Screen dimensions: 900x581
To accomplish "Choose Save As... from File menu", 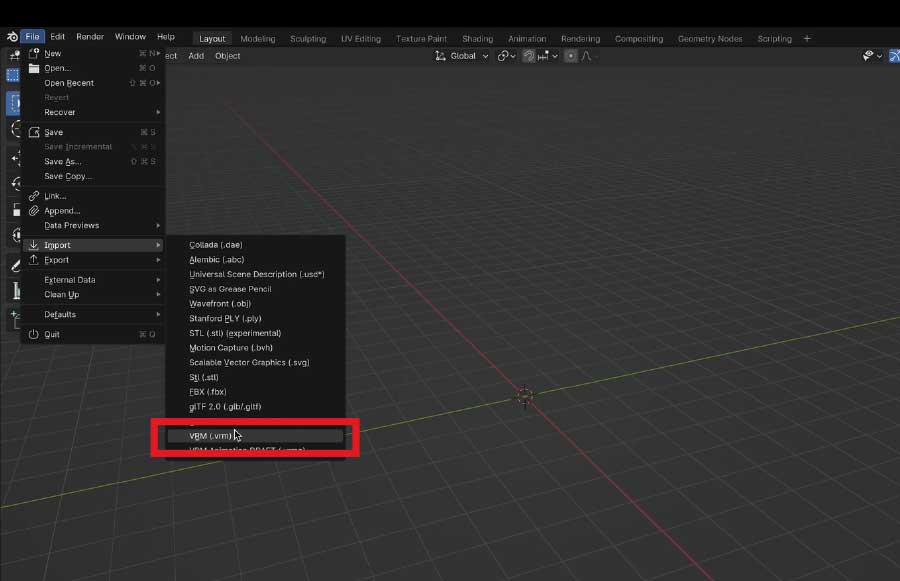I will (x=92, y=161).
